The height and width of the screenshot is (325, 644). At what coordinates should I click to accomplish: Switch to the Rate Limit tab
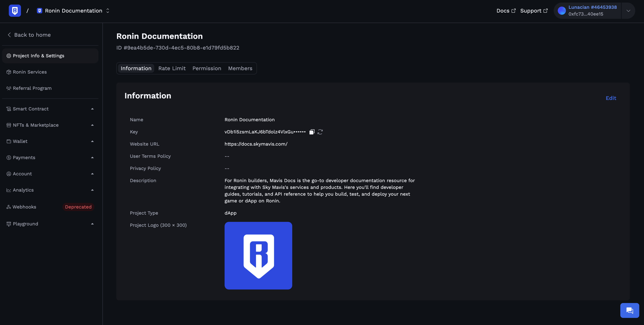pos(172,68)
